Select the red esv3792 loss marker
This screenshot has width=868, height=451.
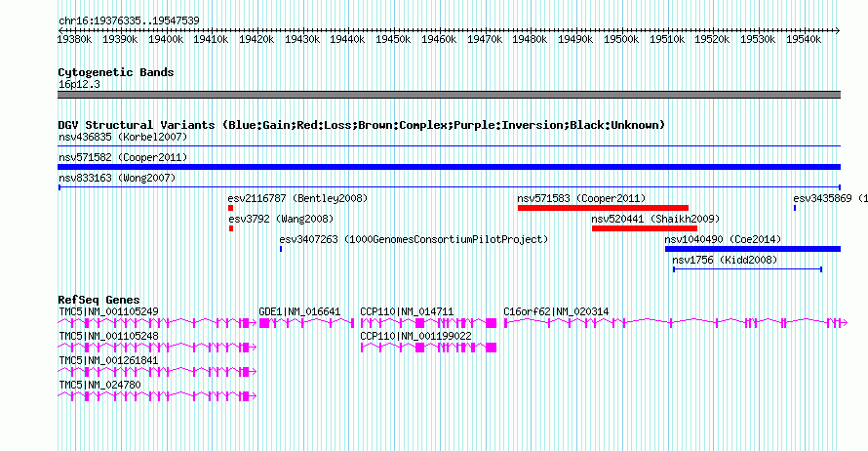tap(231, 228)
